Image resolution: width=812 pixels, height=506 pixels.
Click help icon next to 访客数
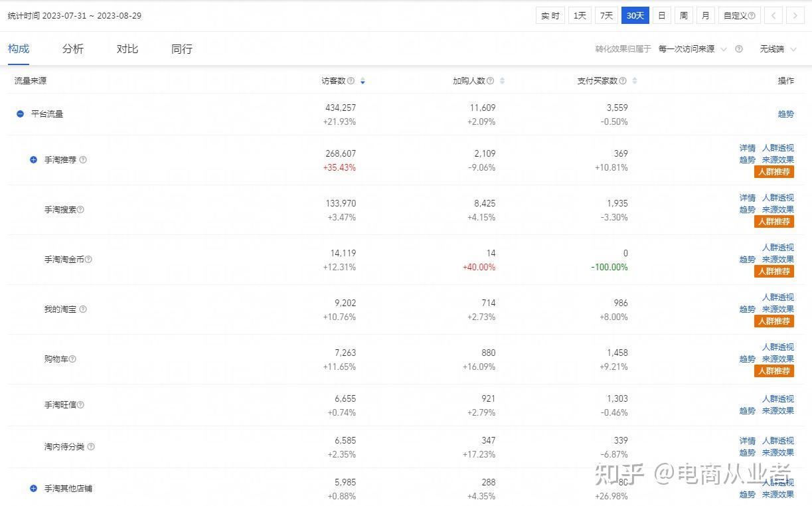tap(351, 81)
